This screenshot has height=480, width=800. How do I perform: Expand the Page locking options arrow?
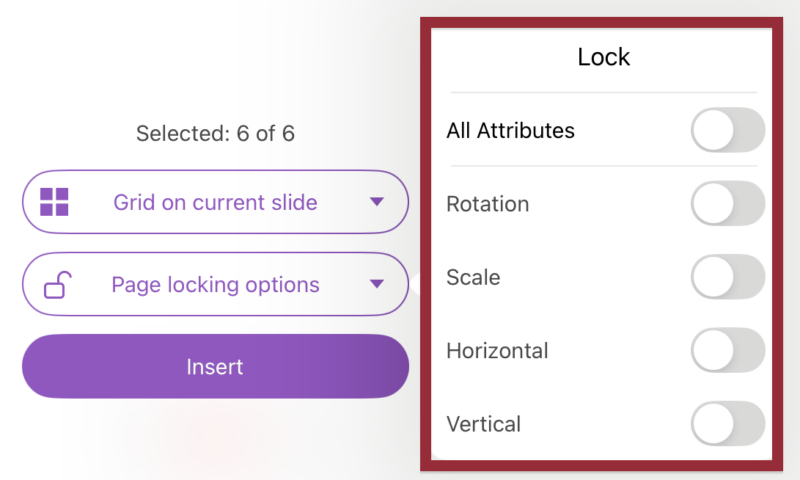(376, 284)
